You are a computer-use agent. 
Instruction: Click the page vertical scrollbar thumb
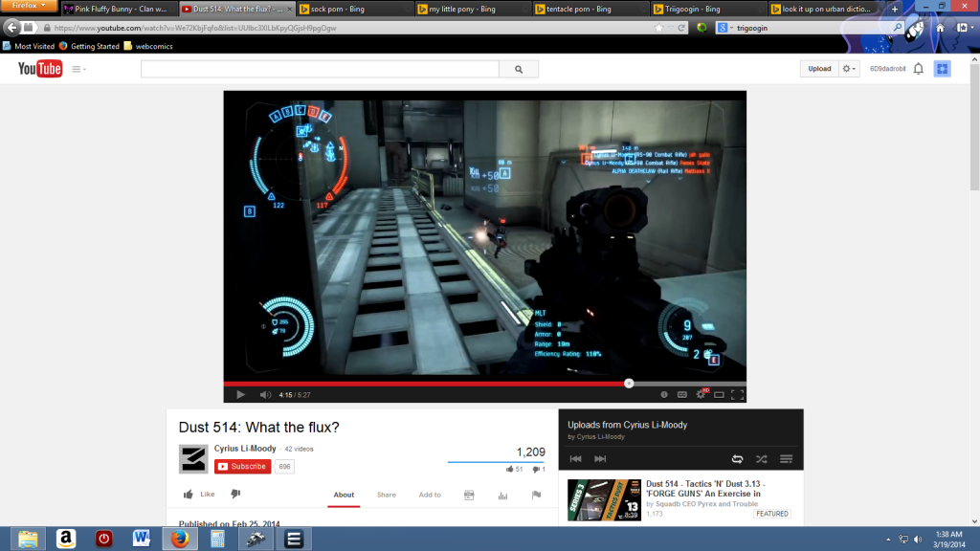coord(974,128)
